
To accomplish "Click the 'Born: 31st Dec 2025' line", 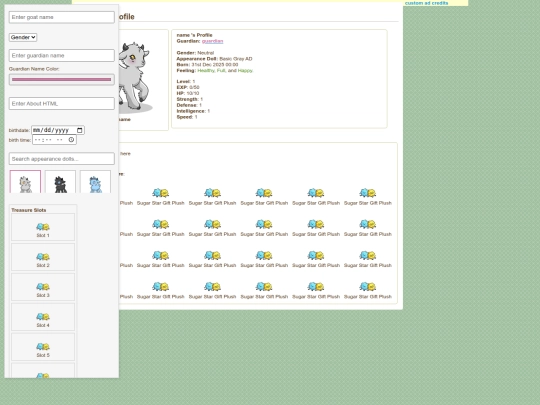I will click(x=207, y=64).
